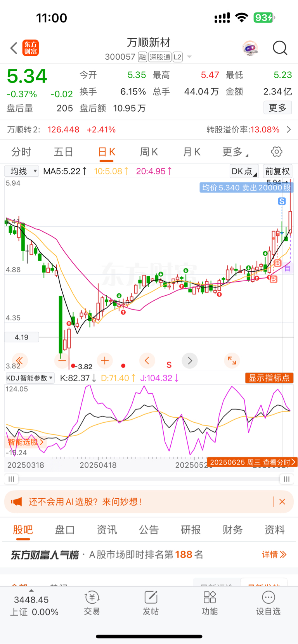Open 公告 tab
Screen dimensions: 298x644
[x=149, y=530]
